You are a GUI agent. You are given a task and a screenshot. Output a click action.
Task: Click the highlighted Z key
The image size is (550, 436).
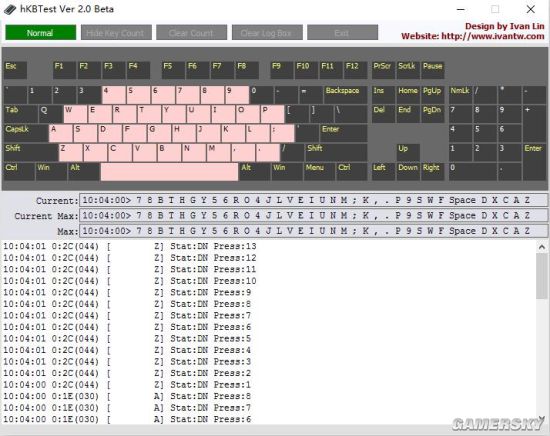coord(71,153)
